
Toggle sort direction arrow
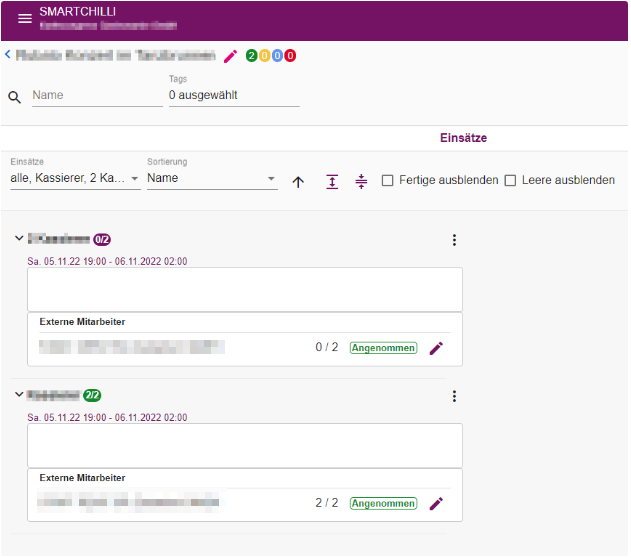tap(298, 182)
